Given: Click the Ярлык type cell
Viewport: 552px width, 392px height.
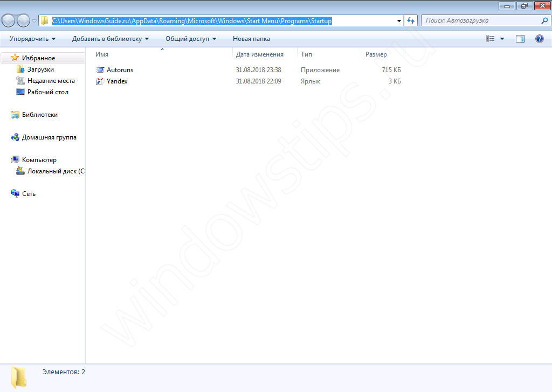Looking at the screenshot, I should (x=310, y=81).
